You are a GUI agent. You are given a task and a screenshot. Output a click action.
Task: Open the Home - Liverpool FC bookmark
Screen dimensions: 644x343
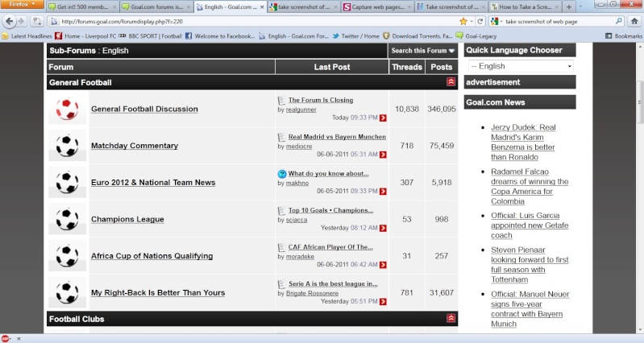[85, 36]
